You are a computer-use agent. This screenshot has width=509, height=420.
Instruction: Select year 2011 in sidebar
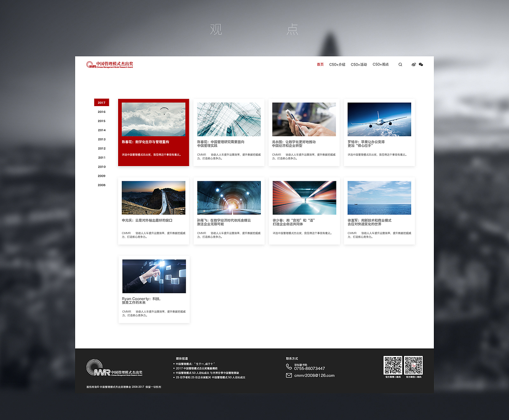coord(102,157)
